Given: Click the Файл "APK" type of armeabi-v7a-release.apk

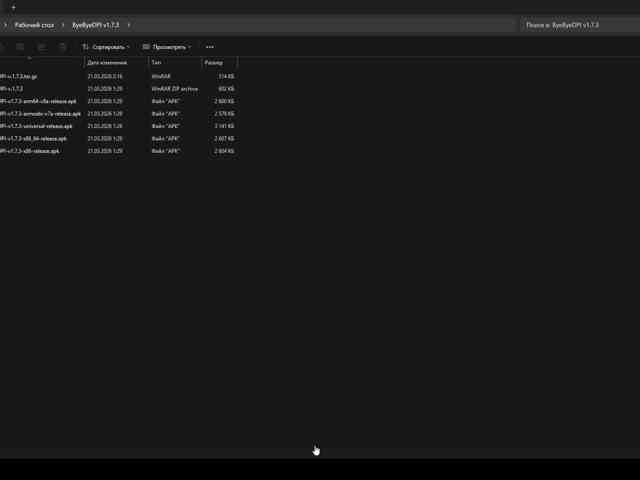Looking at the screenshot, I should coord(166,113).
